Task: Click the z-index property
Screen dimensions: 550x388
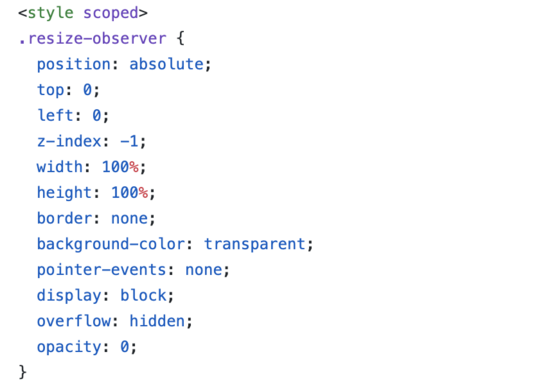Action: [69, 141]
